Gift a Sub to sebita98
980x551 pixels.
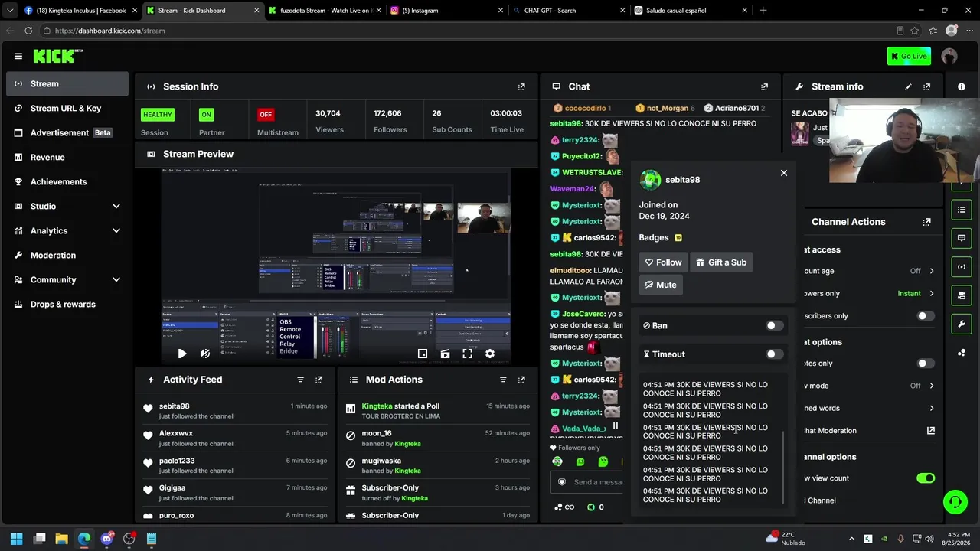[x=721, y=262]
